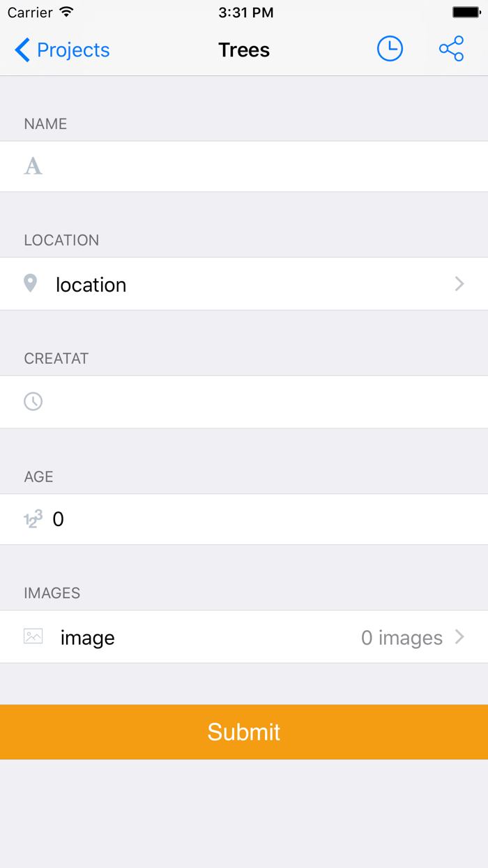Expand the location row chevron

click(459, 283)
